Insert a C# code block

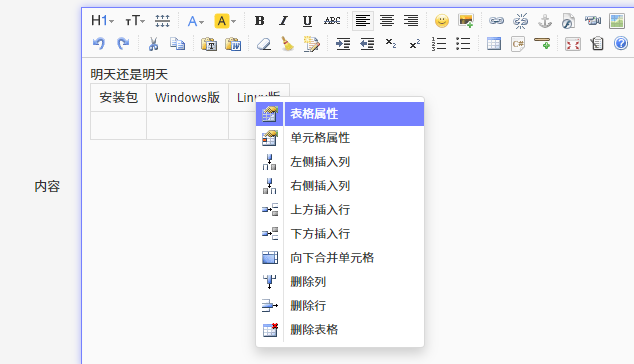coord(518,44)
